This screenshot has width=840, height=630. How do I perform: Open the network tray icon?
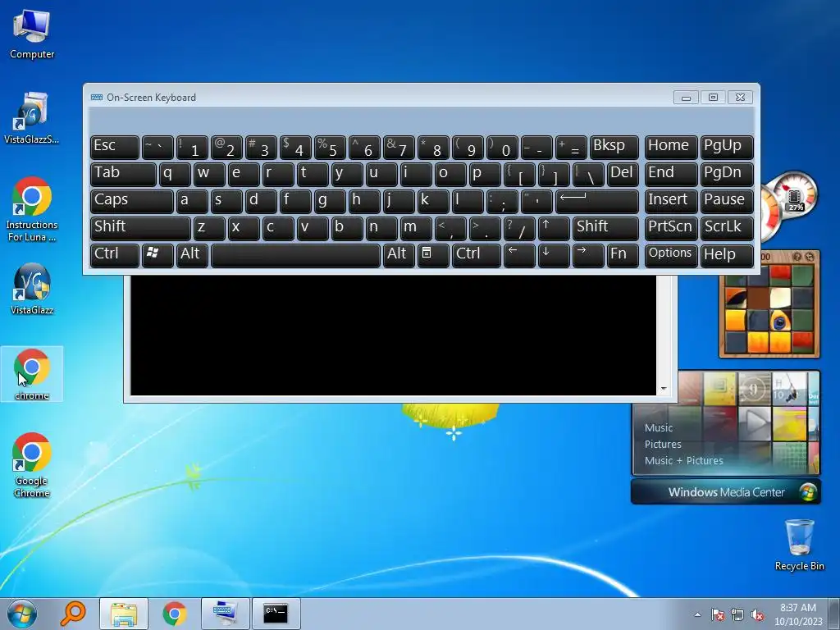pyautogui.click(x=737, y=614)
